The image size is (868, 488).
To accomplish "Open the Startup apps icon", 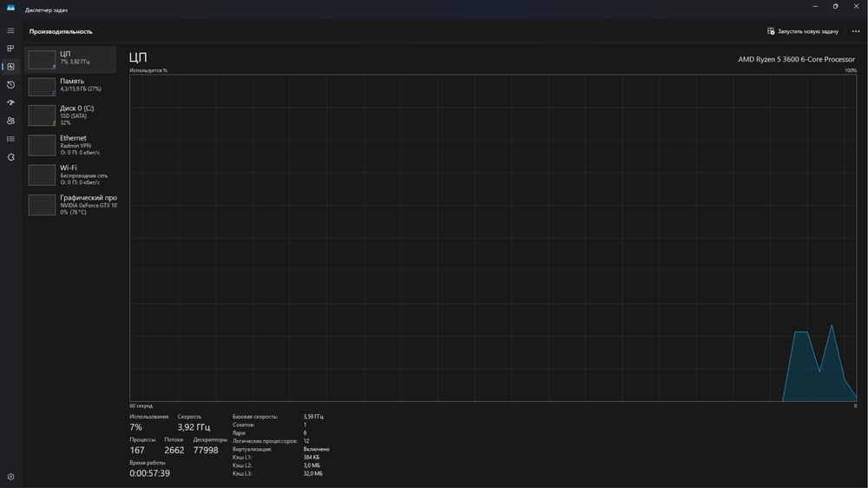I will [x=10, y=102].
